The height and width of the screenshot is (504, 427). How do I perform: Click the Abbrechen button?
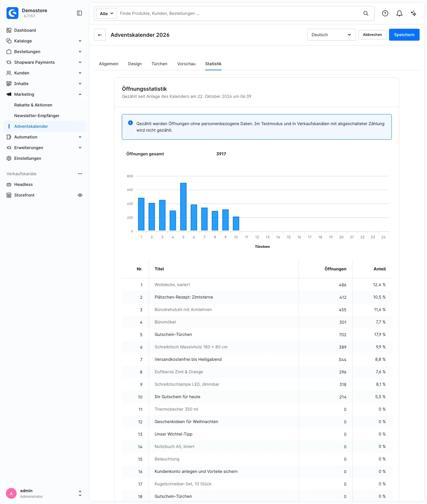pos(372,35)
